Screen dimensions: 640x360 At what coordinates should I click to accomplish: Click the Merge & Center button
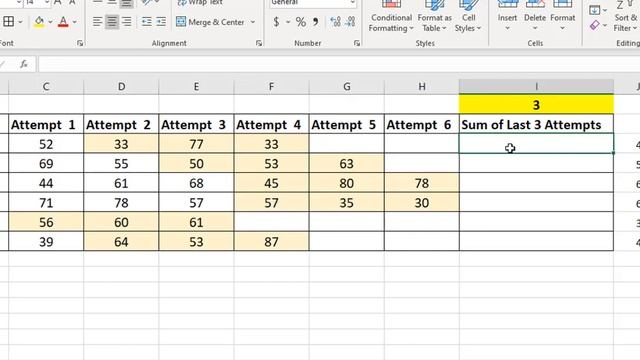point(210,22)
